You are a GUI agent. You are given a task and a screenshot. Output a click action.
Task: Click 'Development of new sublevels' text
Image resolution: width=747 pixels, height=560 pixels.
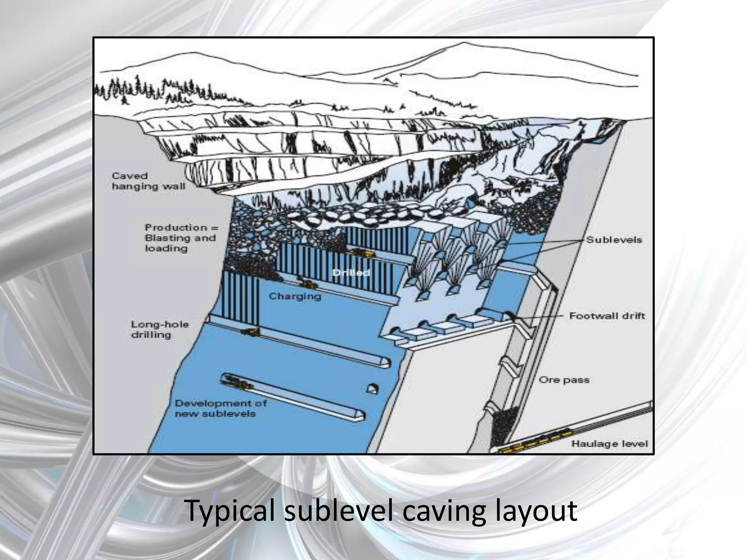click(221, 408)
